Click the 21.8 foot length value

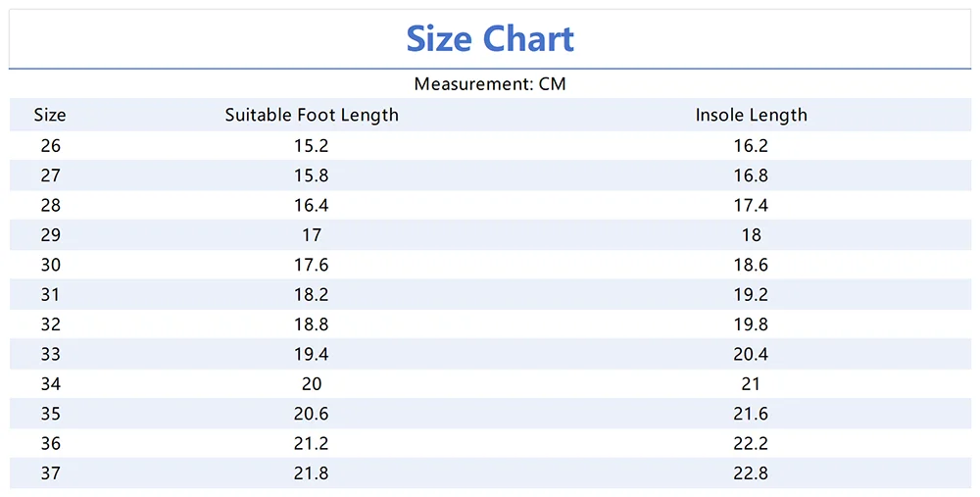coord(312,473)
